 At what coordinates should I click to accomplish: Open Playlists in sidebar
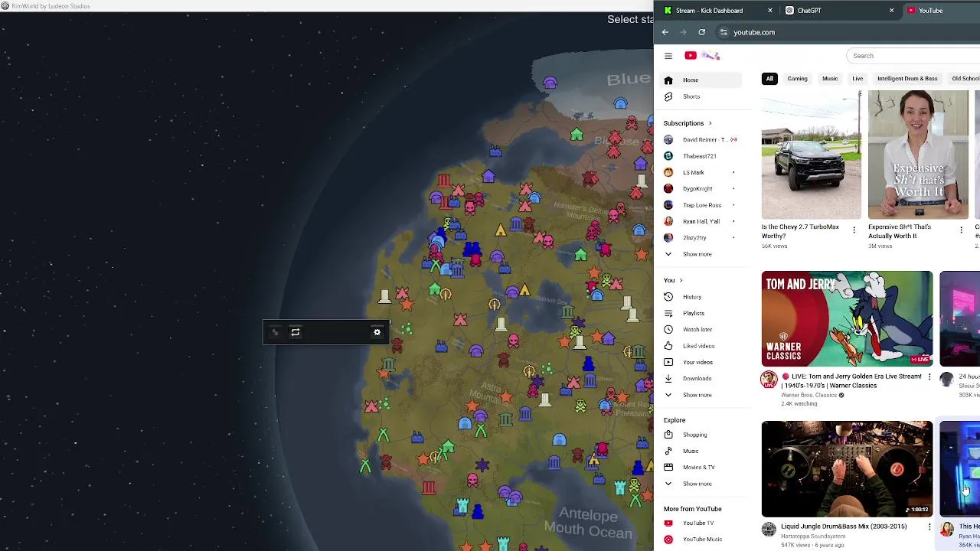pyautogui.click(x=701, y=313)
